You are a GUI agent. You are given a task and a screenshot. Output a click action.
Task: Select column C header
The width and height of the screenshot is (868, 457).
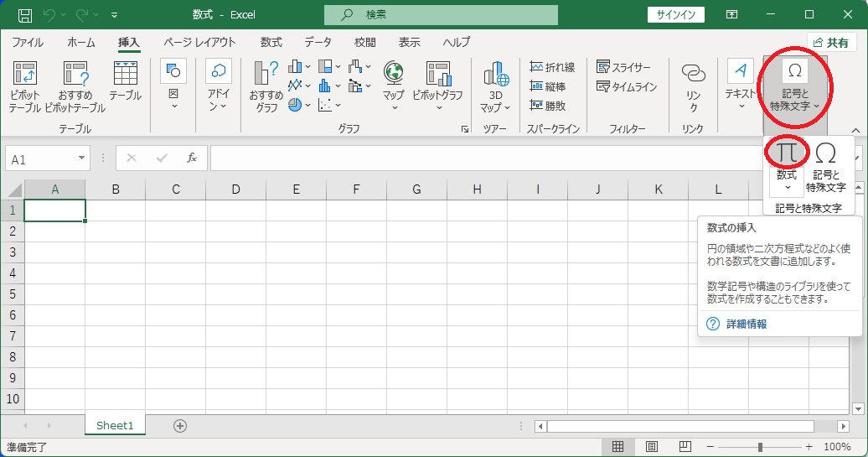(175, 190)
